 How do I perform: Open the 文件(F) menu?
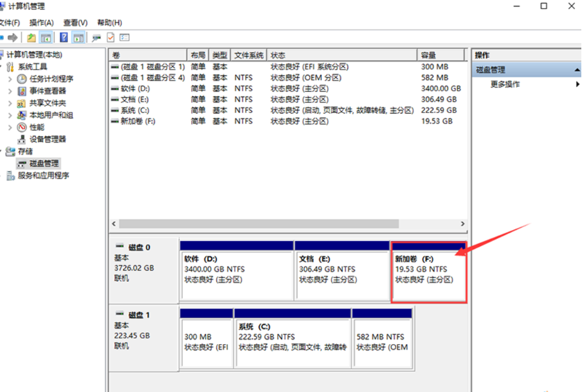(x=9, y=23)
